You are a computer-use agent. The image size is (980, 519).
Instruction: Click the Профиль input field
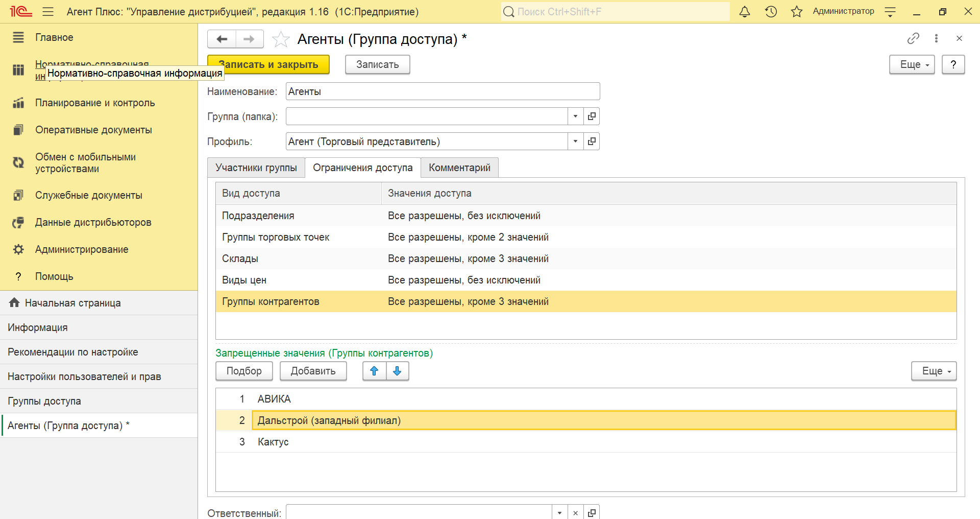click(x=427, y=141)
